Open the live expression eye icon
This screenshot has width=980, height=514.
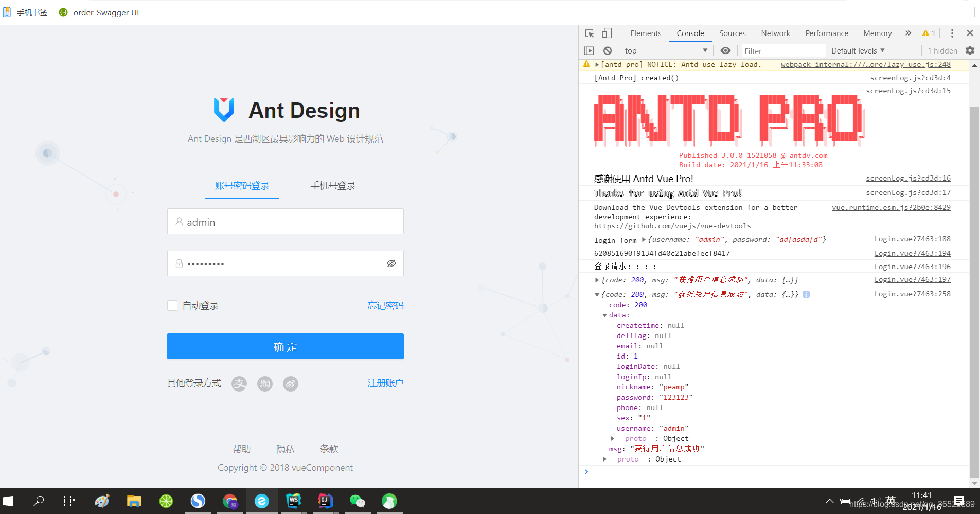point(725,50)
